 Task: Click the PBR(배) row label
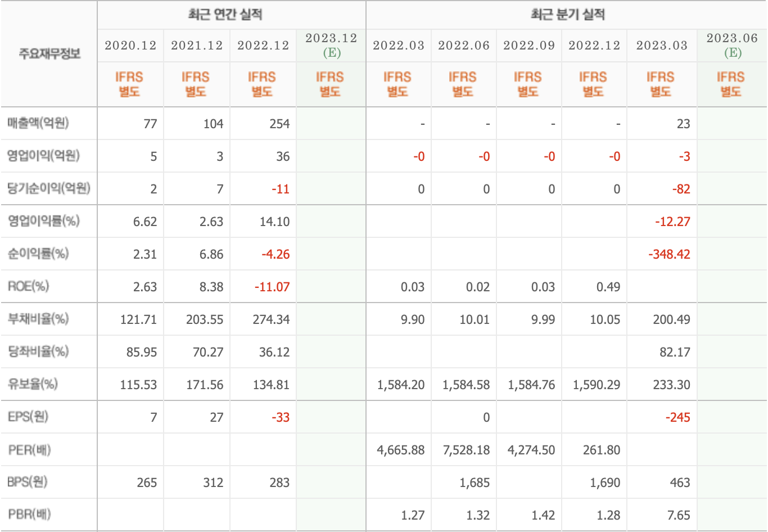click(29, 515)
